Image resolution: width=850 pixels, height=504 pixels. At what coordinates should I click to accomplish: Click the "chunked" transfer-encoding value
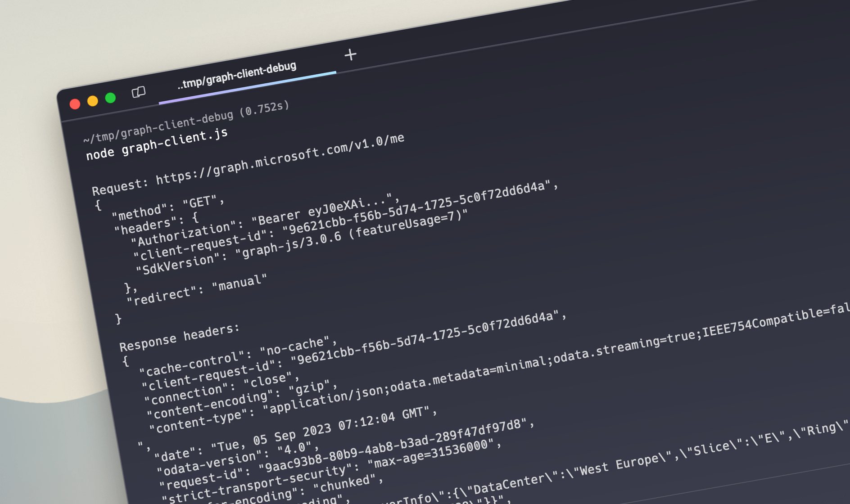coord(345,483)
